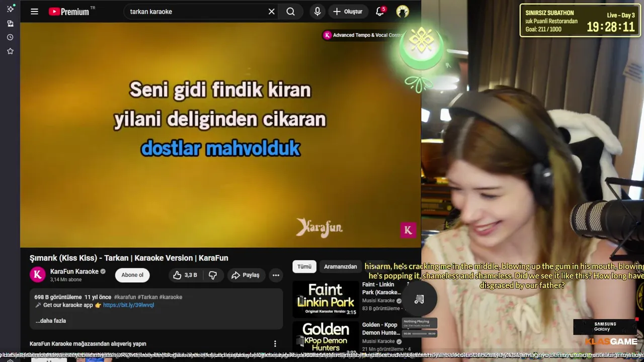Open the notifications bell

(380, 12)
